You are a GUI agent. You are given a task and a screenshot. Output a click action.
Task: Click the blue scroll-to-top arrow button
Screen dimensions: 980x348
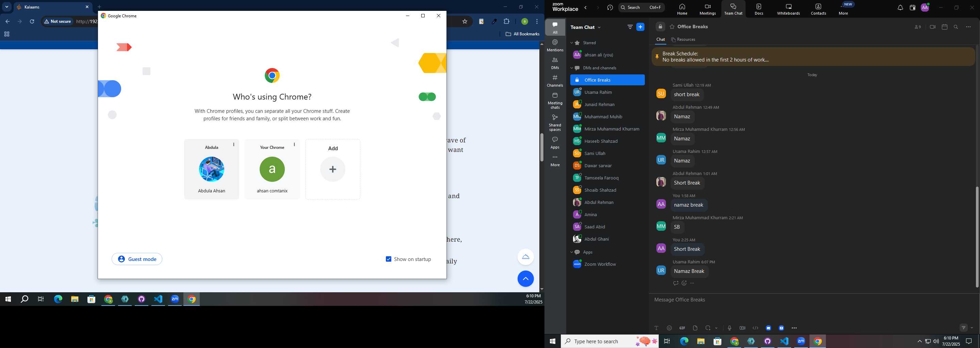[x=525, y=279]
